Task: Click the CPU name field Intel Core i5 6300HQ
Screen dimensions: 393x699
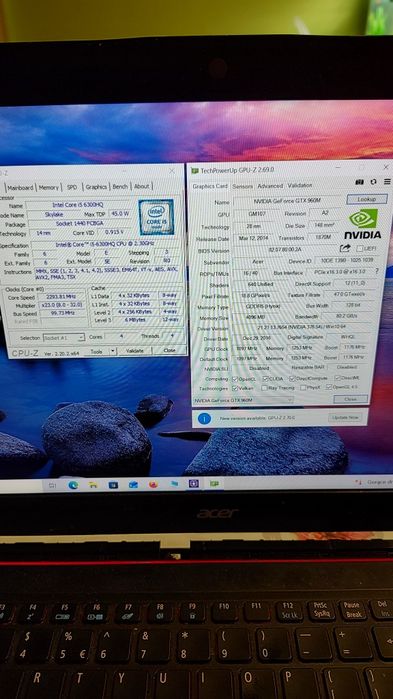Action: tap(78, 205)
